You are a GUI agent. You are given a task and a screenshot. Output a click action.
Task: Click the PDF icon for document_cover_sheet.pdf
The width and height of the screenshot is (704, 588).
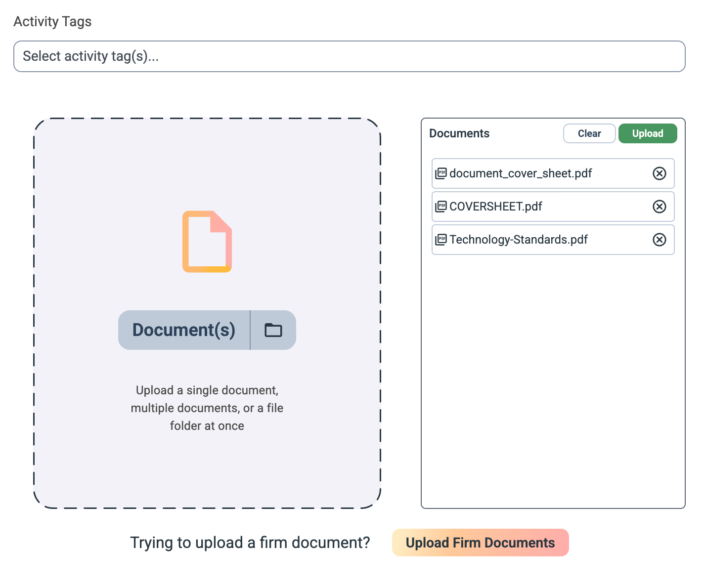coord(441,173)
